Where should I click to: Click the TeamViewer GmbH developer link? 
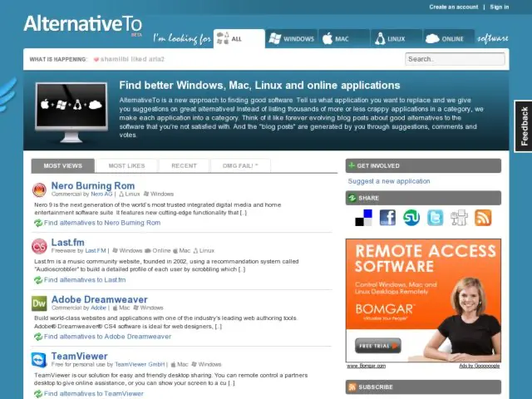[x=140, y=364]
